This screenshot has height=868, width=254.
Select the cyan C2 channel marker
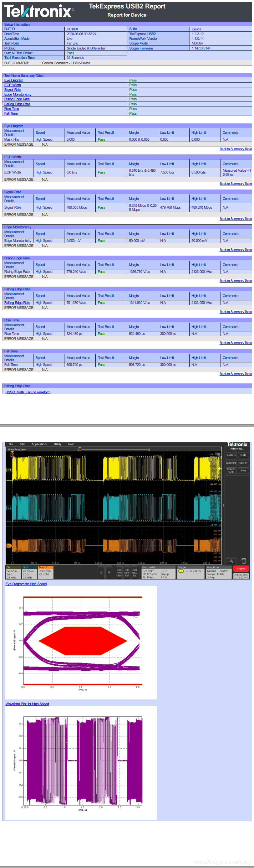coord(9,507)
